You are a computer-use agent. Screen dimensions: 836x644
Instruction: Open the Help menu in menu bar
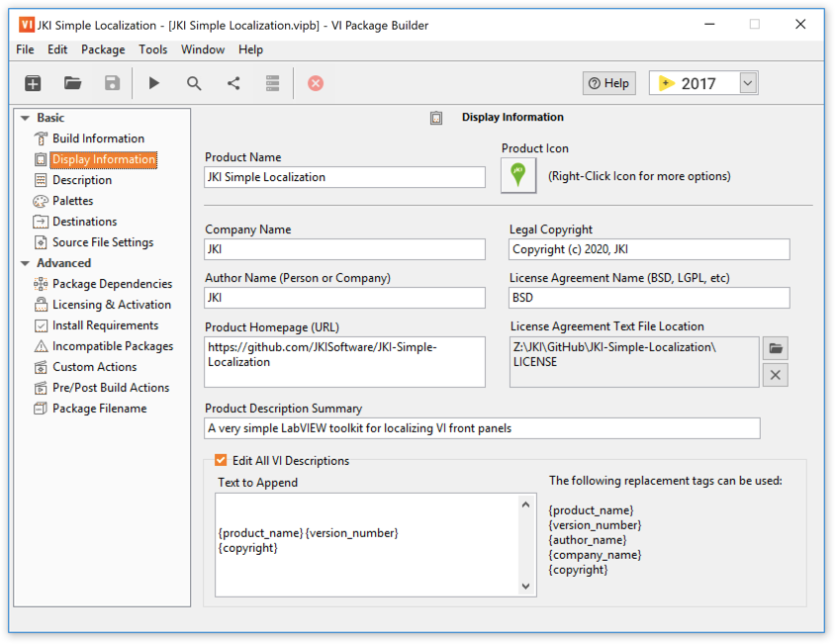pos(250,49)
